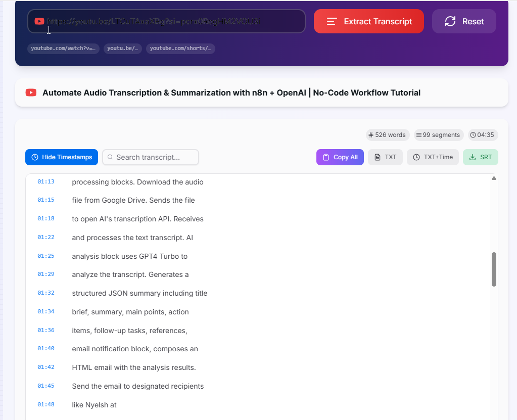Jump to timestamp 01:29
Image resolution: width=517 pixels, height=420 pixels.
click(46, 274)
